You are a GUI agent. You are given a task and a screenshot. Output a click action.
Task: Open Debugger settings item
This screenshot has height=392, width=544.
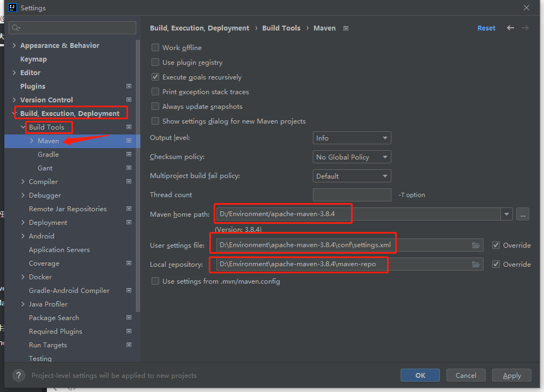pos(45,195)
